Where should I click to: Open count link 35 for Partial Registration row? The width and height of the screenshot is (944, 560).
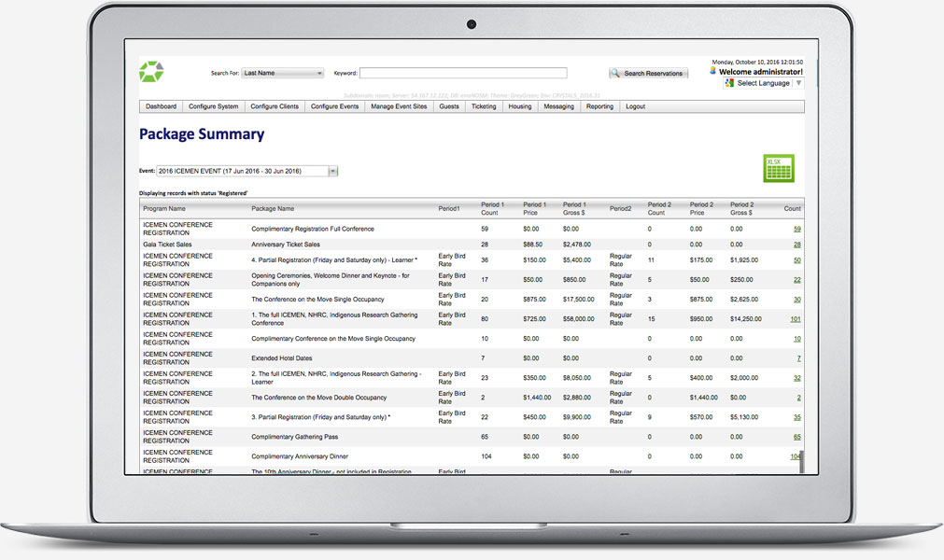pos(797,417)
